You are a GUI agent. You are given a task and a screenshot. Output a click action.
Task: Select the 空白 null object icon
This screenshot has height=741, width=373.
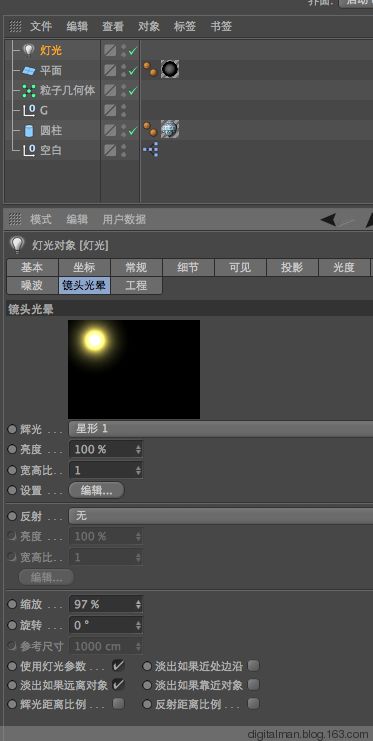pyautogui.click(x=29, y=150)
